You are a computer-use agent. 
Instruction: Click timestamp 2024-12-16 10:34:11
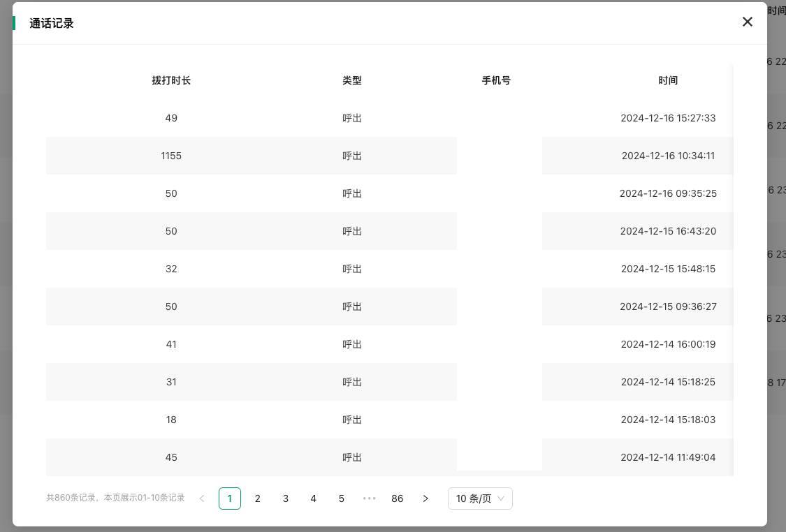click(668, 156)
